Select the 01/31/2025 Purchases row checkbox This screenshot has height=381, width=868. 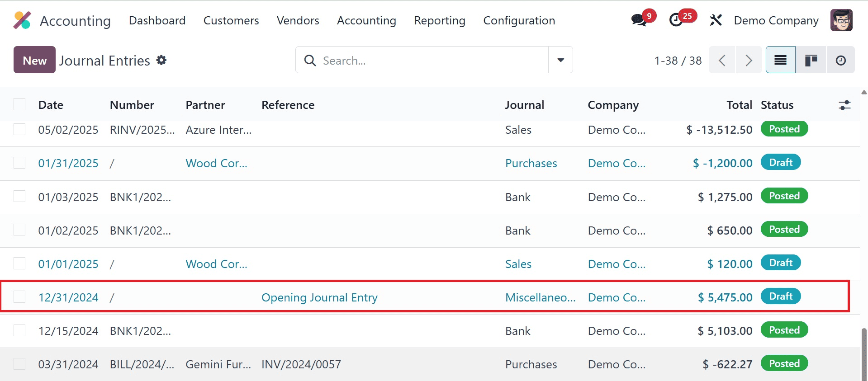[x=19, y=163]
